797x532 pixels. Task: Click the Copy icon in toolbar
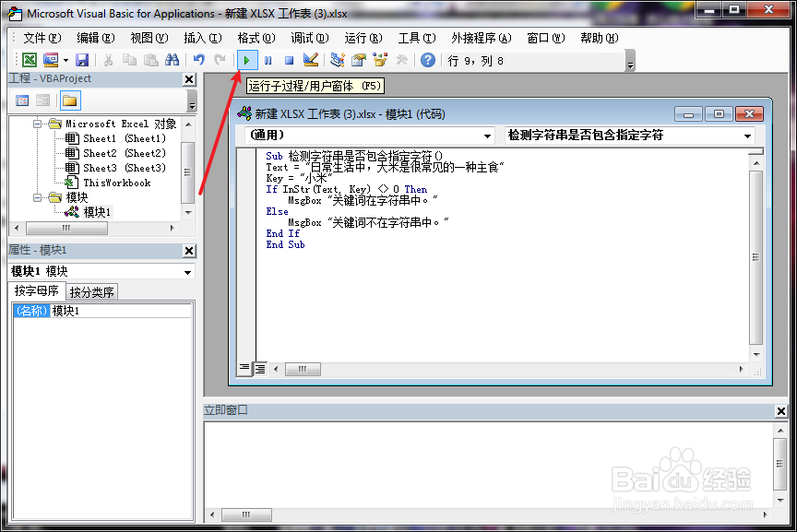tap(130, 60)
